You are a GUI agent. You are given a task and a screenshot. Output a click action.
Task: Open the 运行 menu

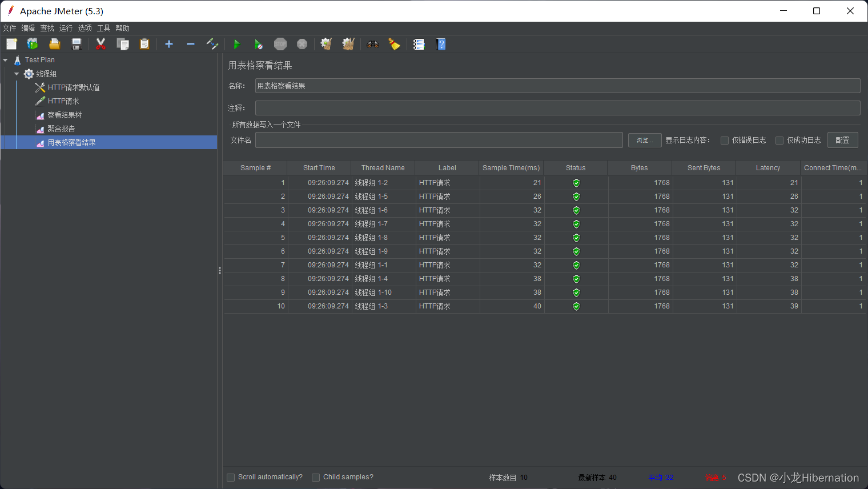point(66,27)
